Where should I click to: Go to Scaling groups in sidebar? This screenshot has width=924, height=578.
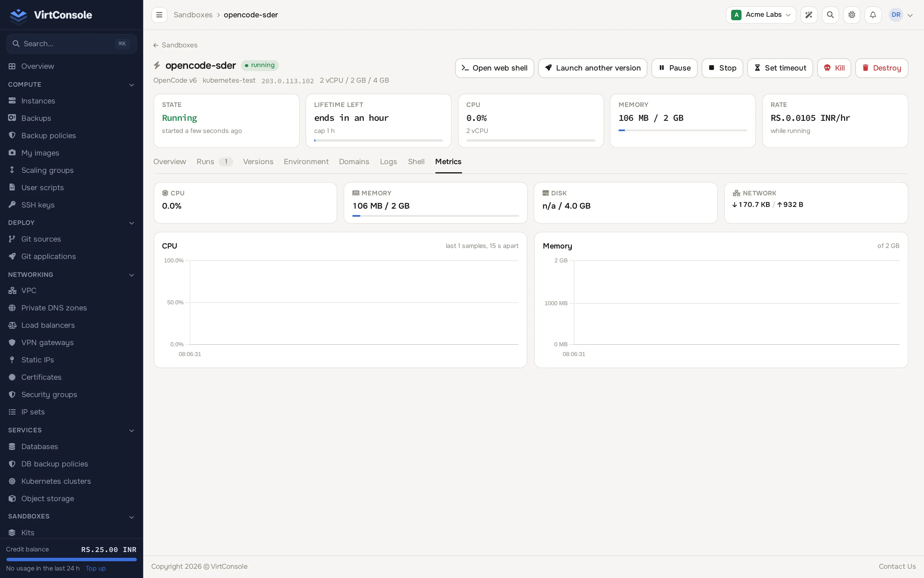tap(71, 170)
